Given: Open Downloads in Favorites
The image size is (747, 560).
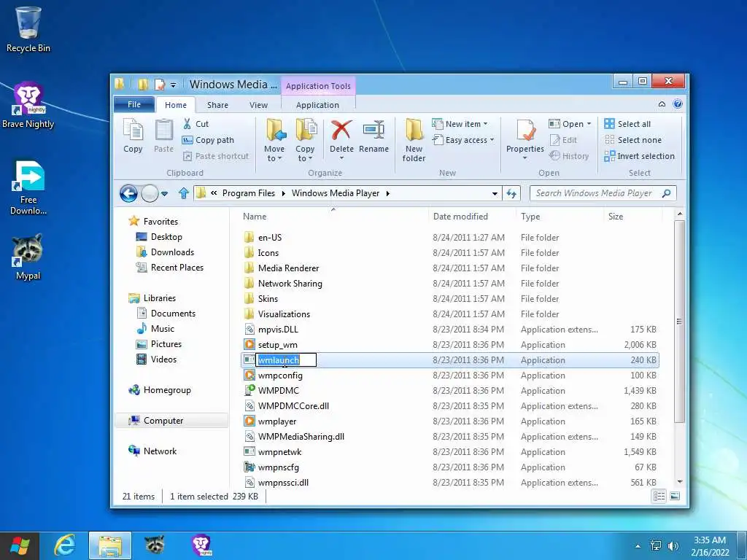Looking at the screenshot, I should pos(166,252).
